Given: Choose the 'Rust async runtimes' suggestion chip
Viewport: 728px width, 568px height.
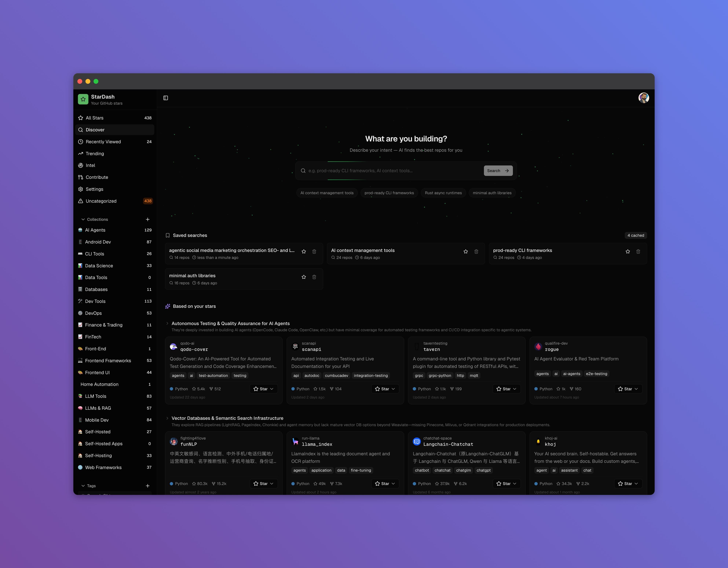Looking at the screenshot, I should [443, 193].
